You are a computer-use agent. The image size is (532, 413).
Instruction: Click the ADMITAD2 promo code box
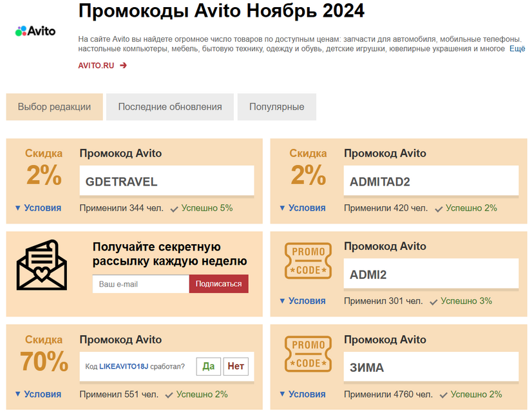coord(432,181)
